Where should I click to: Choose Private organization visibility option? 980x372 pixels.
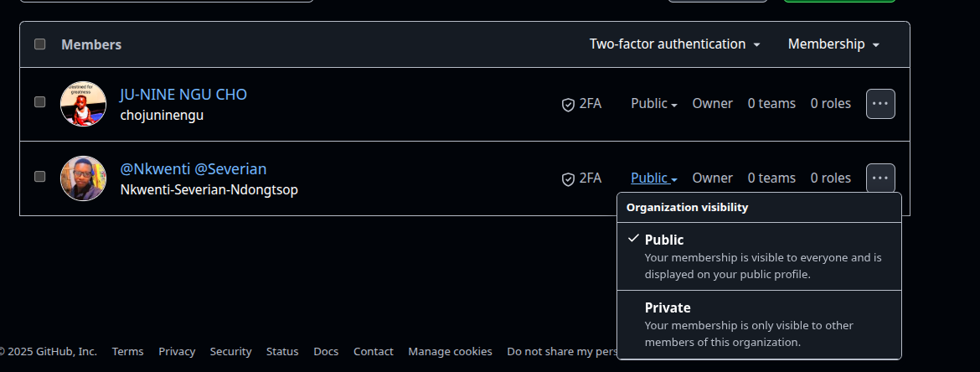pos(759,324)
